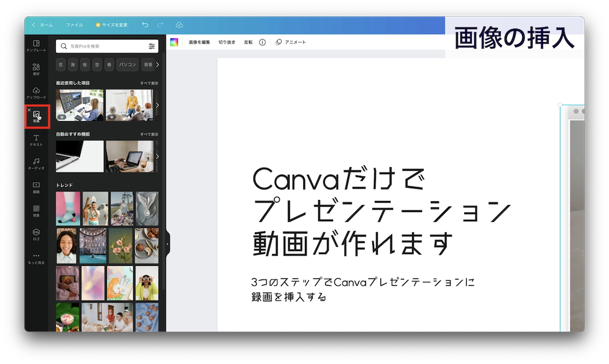
Task: Click サイズを変更 to resize the design
Action: (114, 25)
